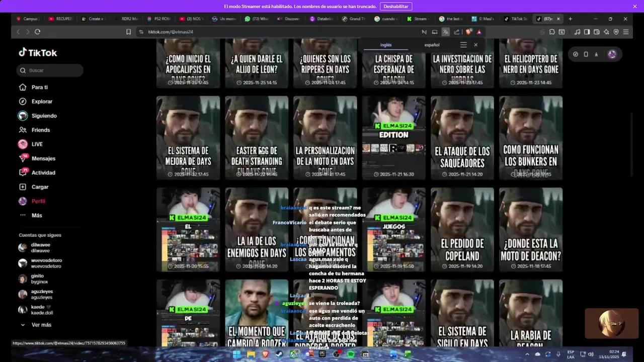Open El Pedido de Copeland video

click(x=462, y=230)
